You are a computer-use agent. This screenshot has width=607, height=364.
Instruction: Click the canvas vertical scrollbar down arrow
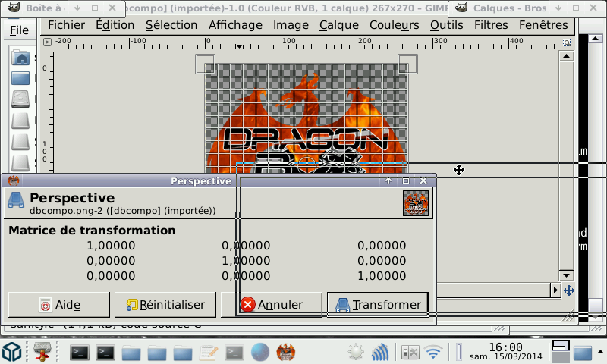click(566, 276)
